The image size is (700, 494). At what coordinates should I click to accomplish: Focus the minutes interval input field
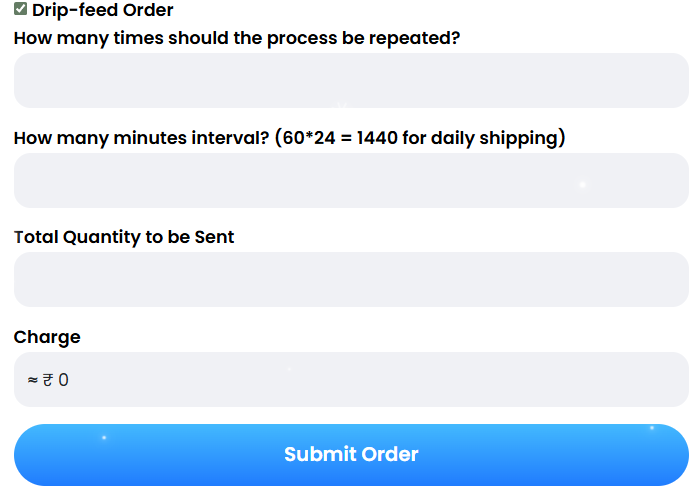click(x=351, y=181)
